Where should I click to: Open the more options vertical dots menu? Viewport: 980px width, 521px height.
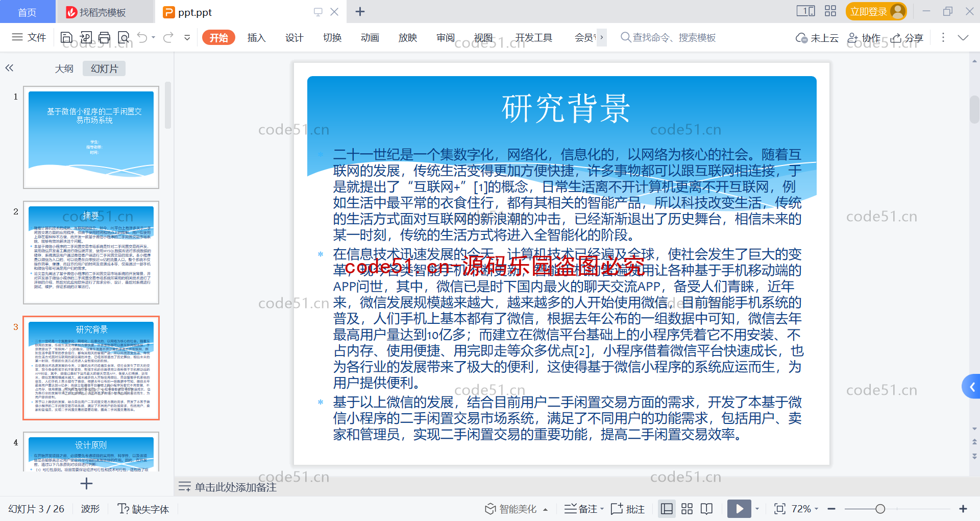pos(943,37)
